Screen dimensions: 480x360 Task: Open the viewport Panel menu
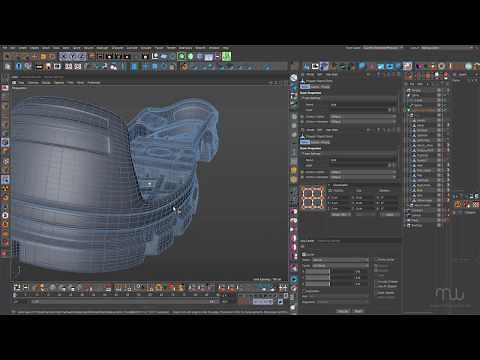[81, 82]
